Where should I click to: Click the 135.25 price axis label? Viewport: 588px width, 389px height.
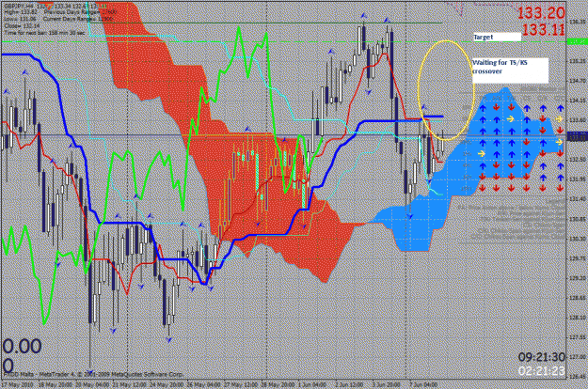578,61
